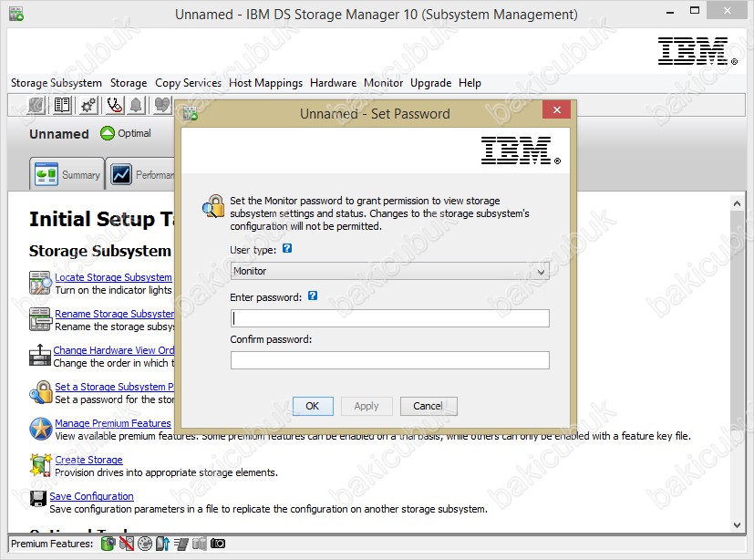The height and width of the screenshot is (560, 754).
Task: Click the gray cylinders premium feature icon
Action: click(x=199, y=544)
